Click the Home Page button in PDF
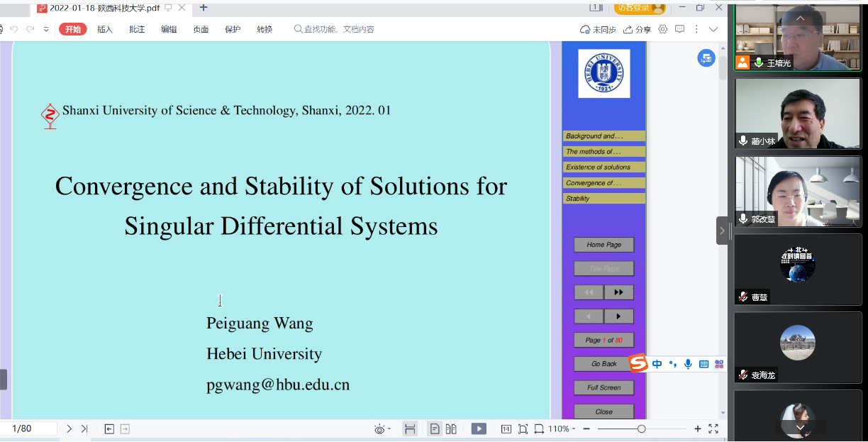The image size is (868, 442). (x=603, y=245)
